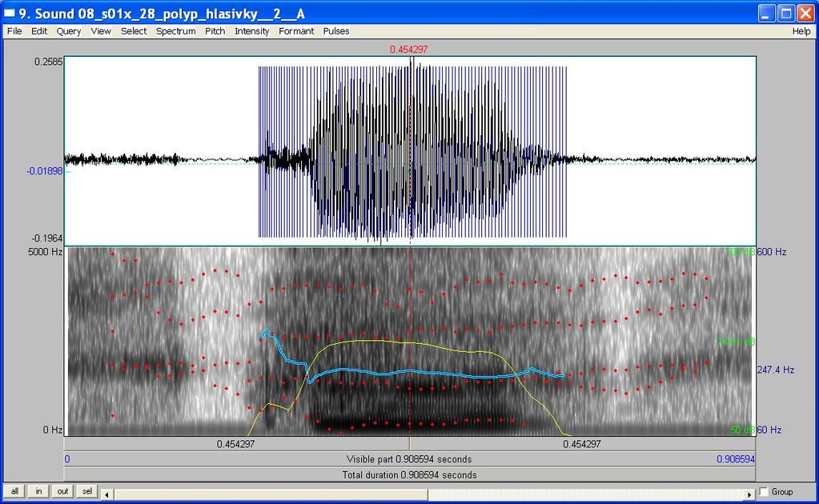Click the 600 Hz pitch ceiling label

[x=772, y=252]
